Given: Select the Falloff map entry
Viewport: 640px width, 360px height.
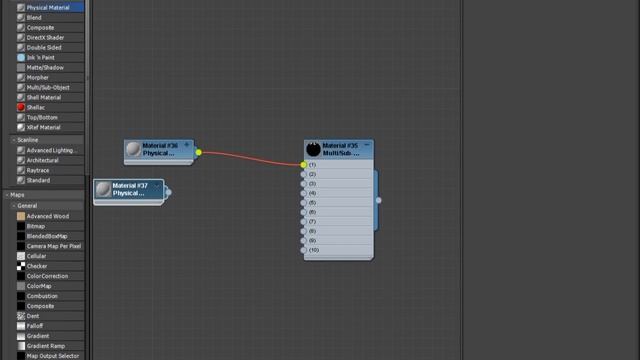Looking at the screenshot, I should click(x=50, y=326).
